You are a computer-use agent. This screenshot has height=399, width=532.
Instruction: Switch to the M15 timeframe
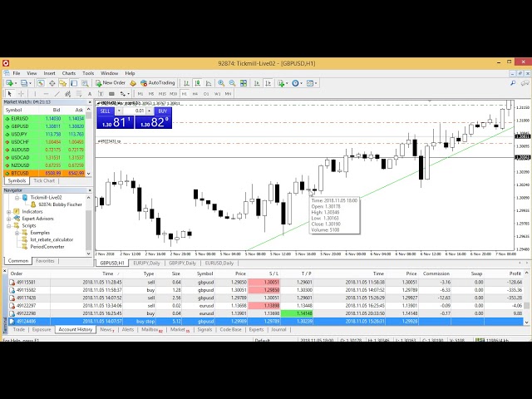point(151,94)
